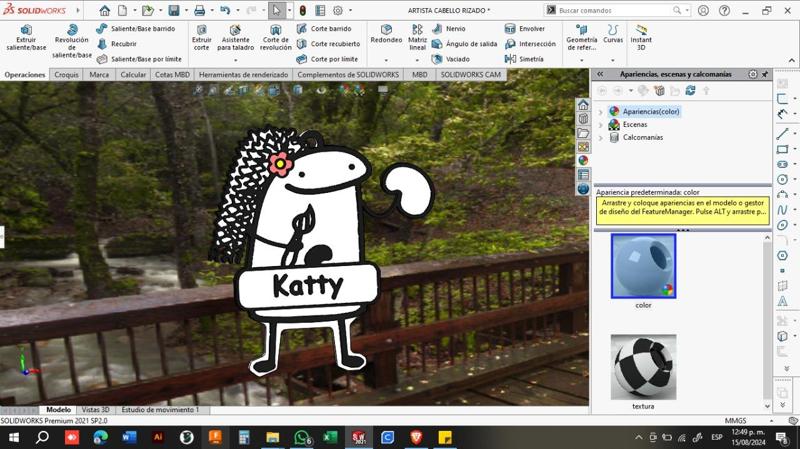Switch to the Croquis tab
The height and width of the screenshot is (449, 800).
[66, 75]
